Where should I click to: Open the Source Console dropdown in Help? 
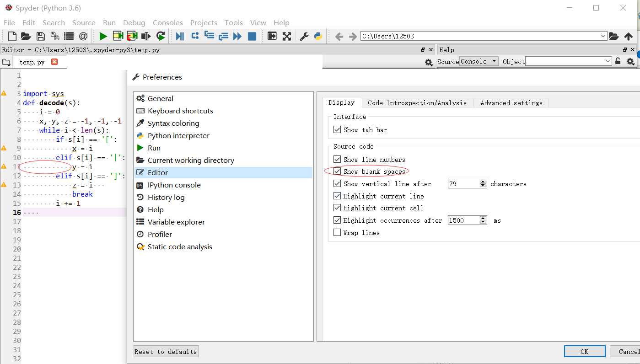pos(479,61)
